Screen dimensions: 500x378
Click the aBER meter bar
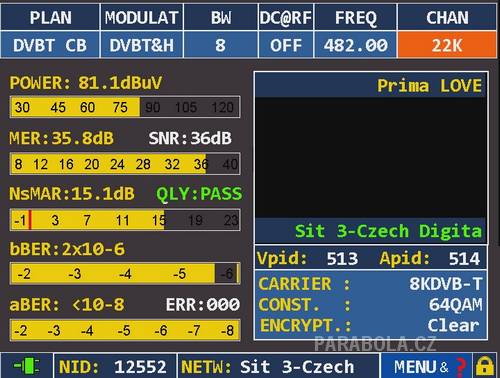click(125, 330)
